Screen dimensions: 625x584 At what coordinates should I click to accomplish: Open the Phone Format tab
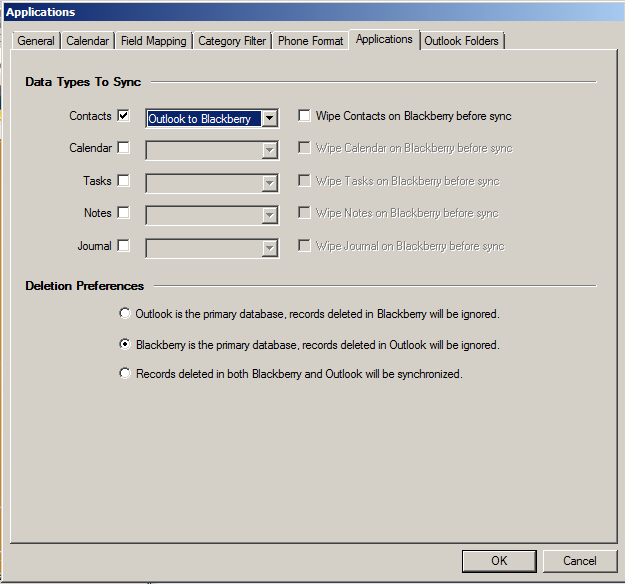pos(311,41)
